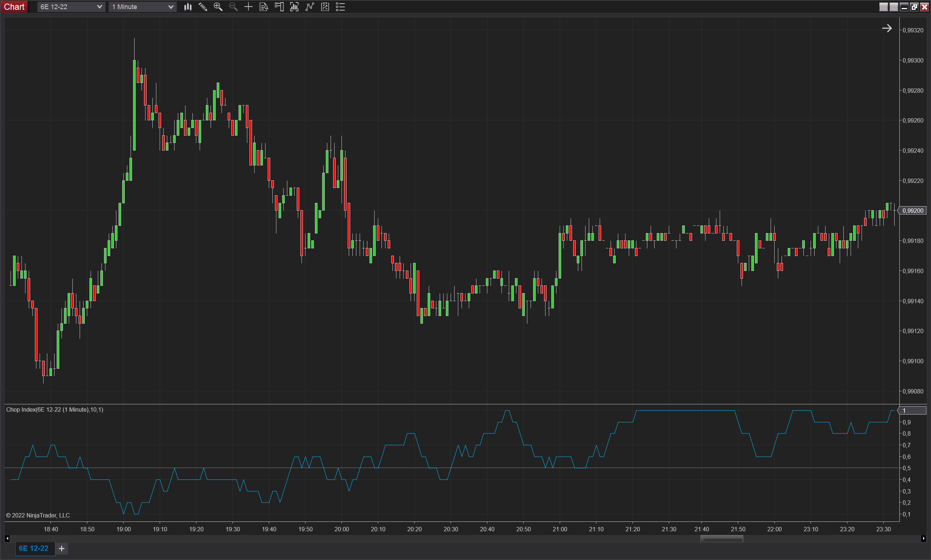Click the 0,99180 price axis label

(x=913, y=241)
